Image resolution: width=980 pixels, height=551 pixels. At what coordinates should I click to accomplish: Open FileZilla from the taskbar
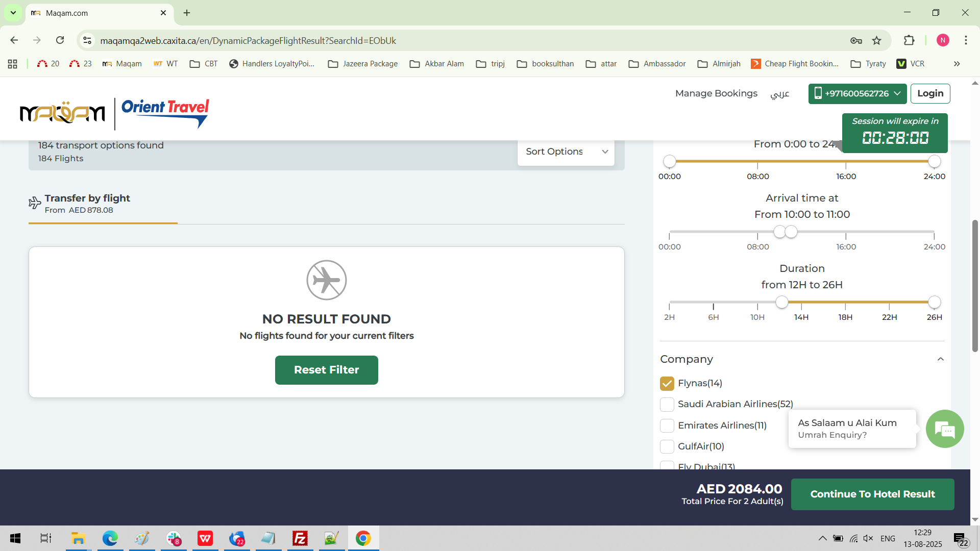[300, 538]
